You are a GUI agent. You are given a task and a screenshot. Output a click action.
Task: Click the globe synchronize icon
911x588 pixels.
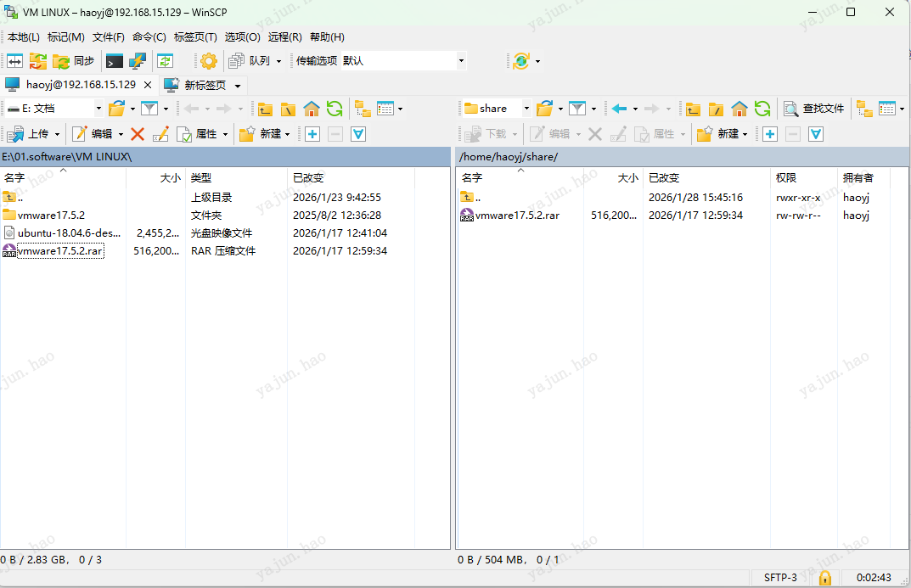coord(521,61)
